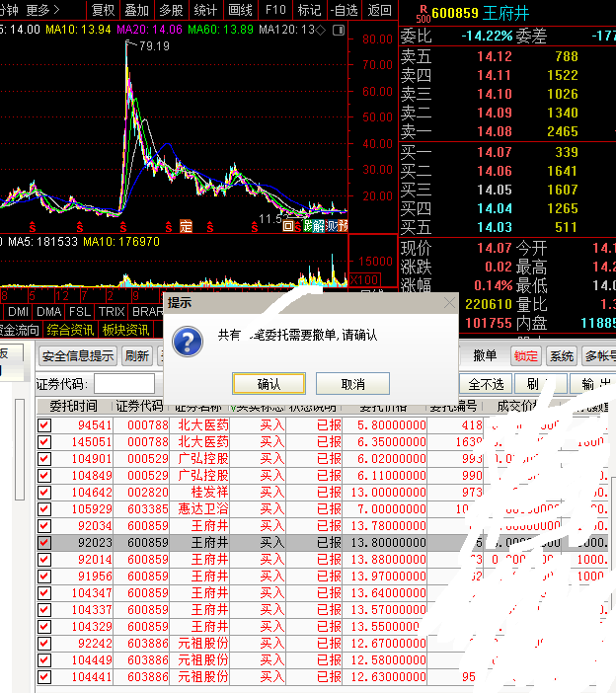Switch to the TRIX indicator tab
Screen dimensions: 616x693
point(112,312)
